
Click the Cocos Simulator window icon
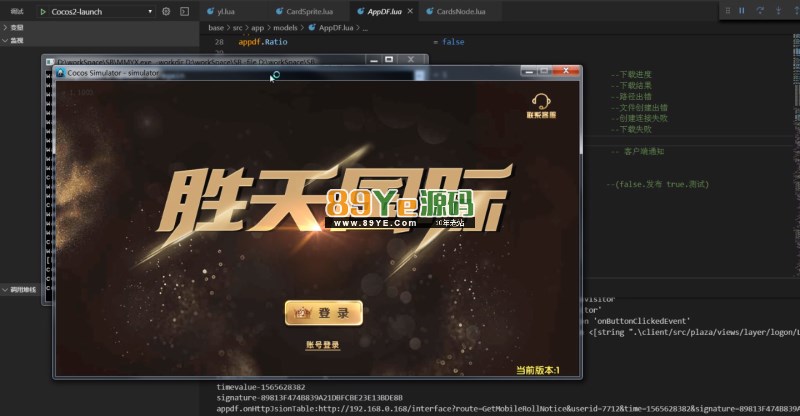pos(60,72)
